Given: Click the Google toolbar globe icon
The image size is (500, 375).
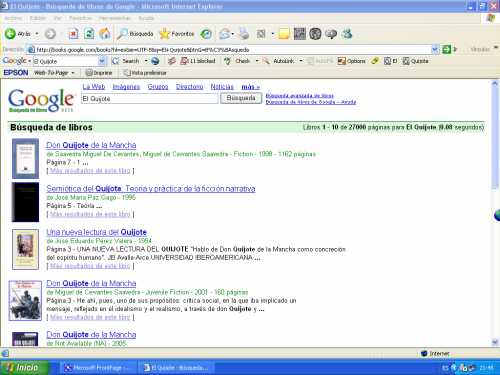Looking at the screenshot, I should click(x=155, y=61).
